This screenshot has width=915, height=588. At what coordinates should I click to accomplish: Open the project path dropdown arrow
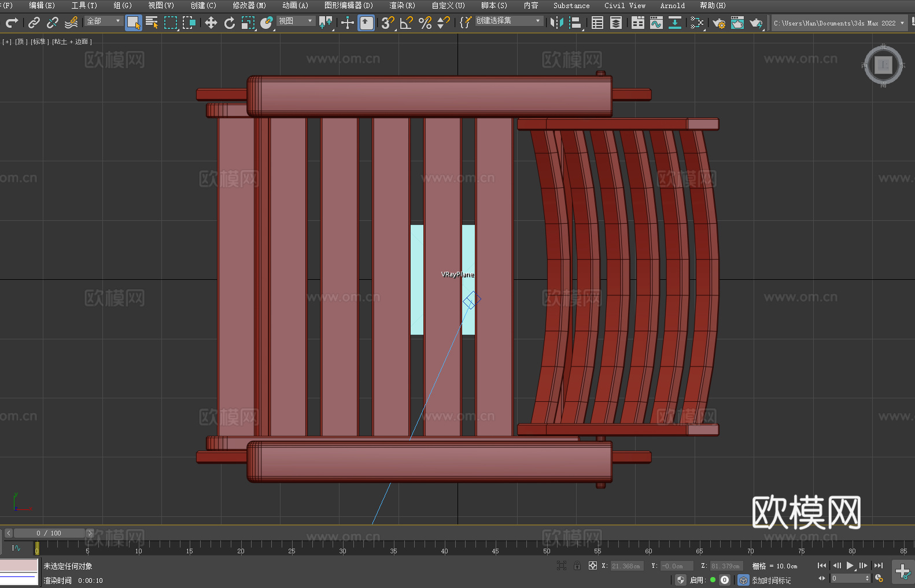(x=902, y=23)
